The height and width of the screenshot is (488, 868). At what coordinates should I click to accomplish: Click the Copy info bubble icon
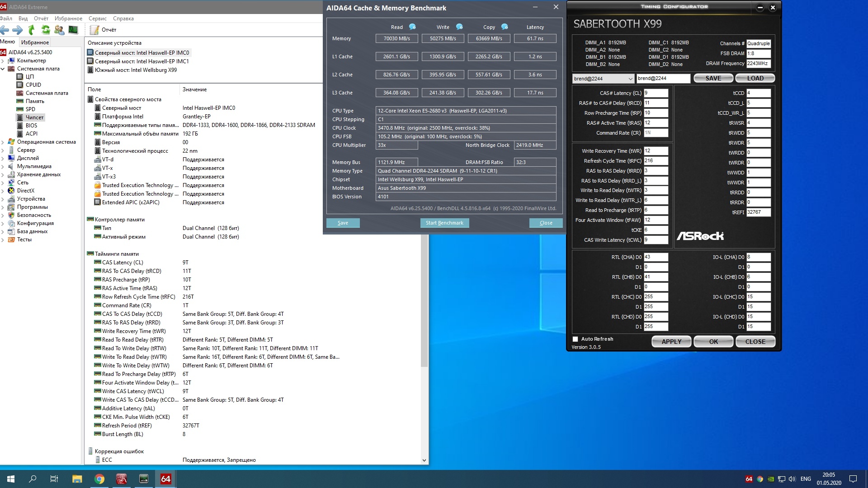click(x=505, y=27)
